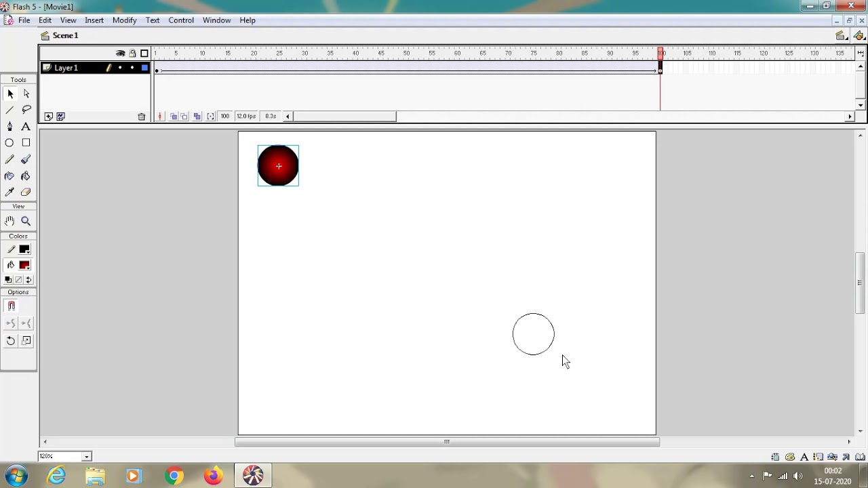Click the Add Guide Layer button
The height and width of the screenshot is (488, 868).
(x=60, y=117)
